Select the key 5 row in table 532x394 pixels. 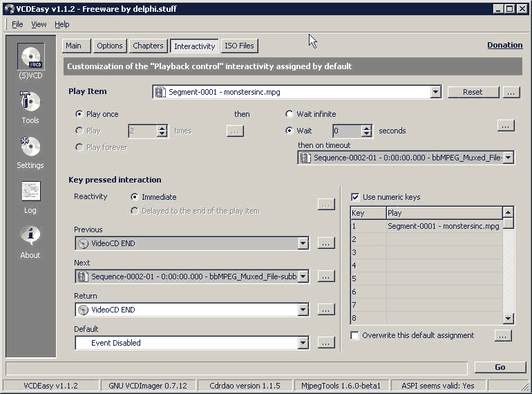[426, 279]
